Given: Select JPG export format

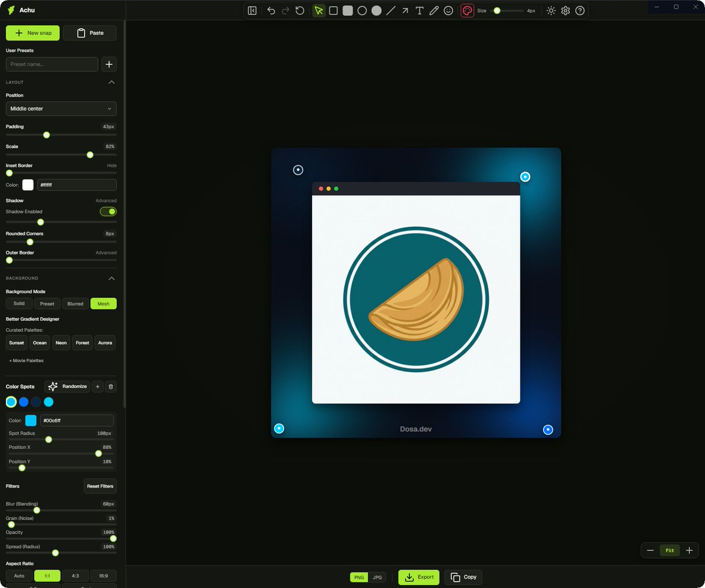Looking at the screenshot, I should pos(377,577).
